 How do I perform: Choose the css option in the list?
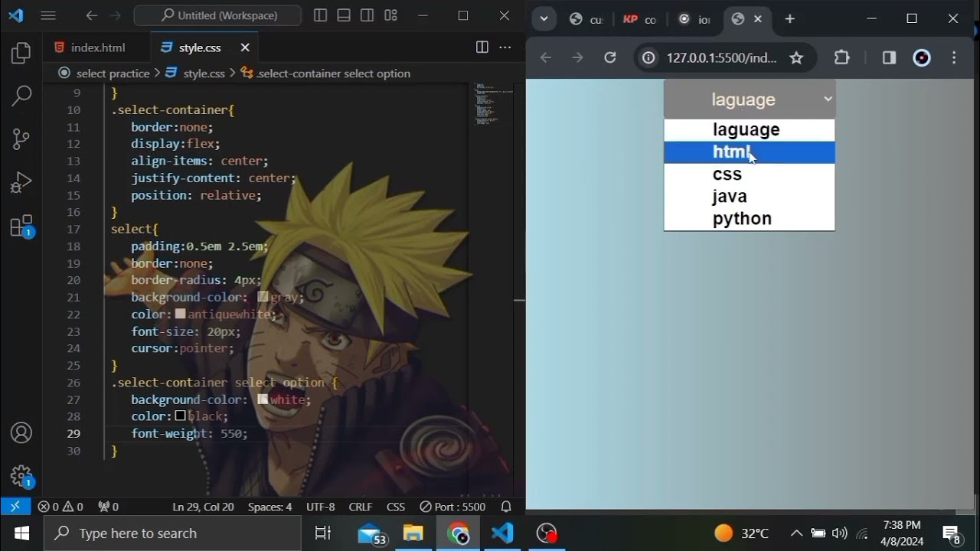coord(750,174)
